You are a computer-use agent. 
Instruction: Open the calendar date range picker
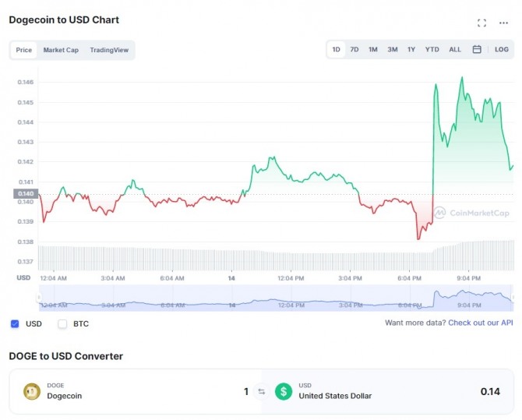coord(477,50)
